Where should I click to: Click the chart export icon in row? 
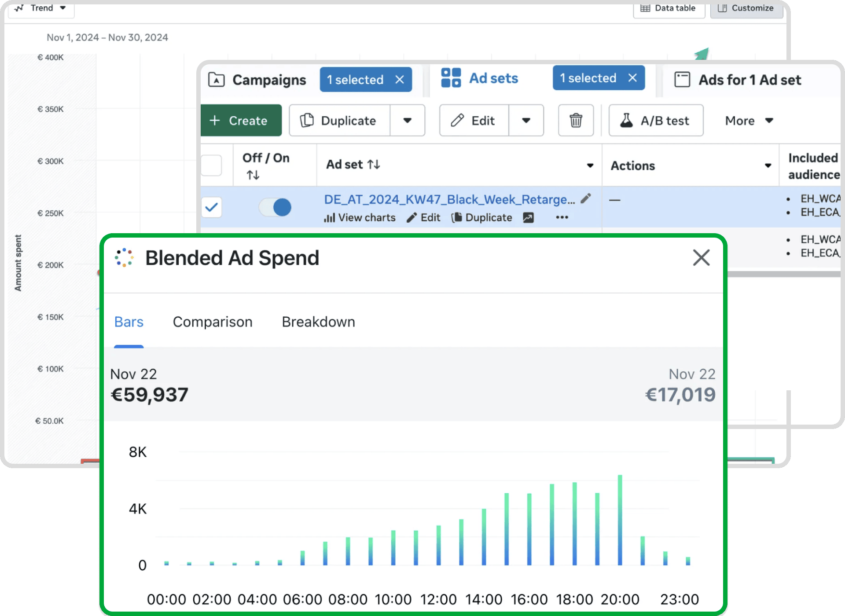click(528, 218)
